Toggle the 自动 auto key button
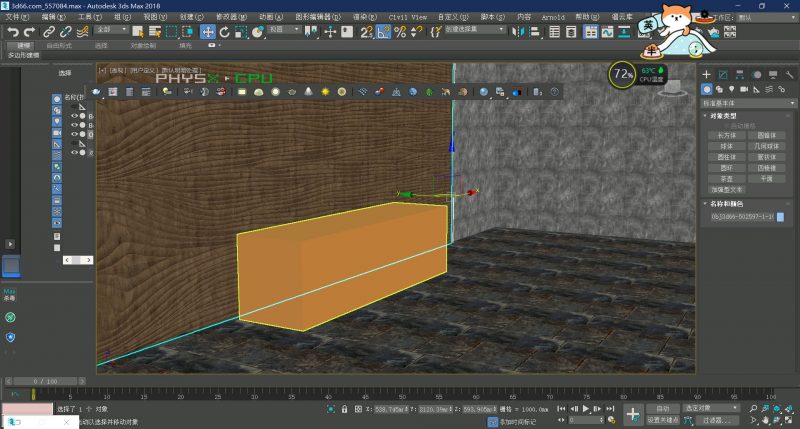This screenshot has width=800, height=429. [662, 408]
